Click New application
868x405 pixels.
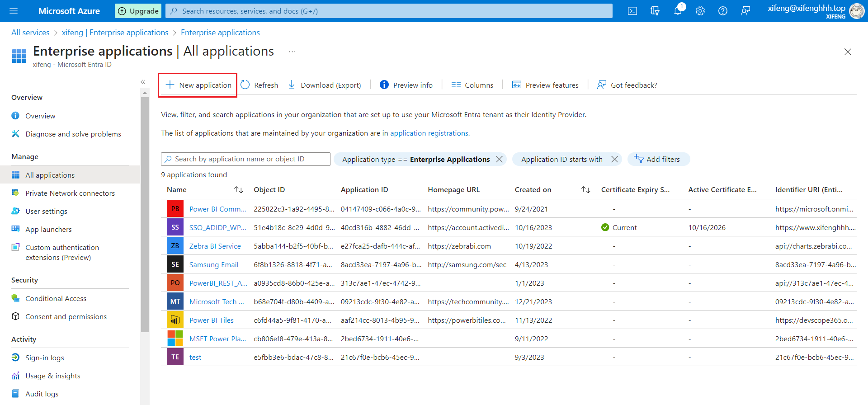[198, 85]
